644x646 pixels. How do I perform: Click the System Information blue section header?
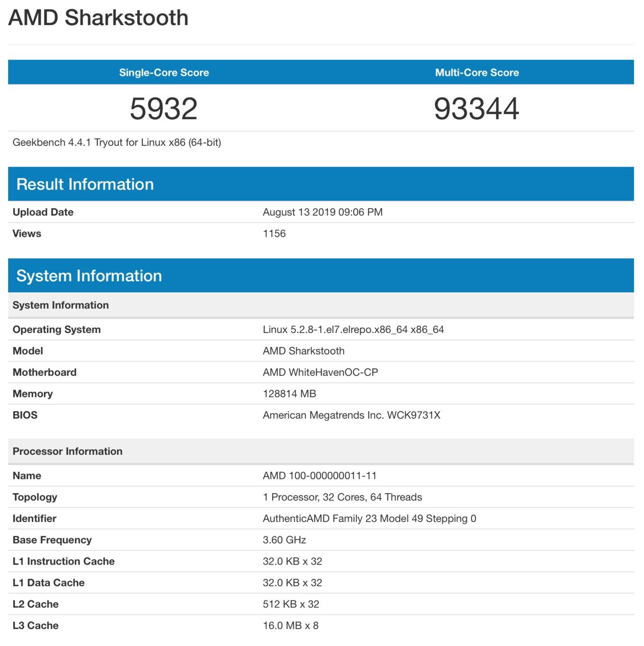[321, 275]
